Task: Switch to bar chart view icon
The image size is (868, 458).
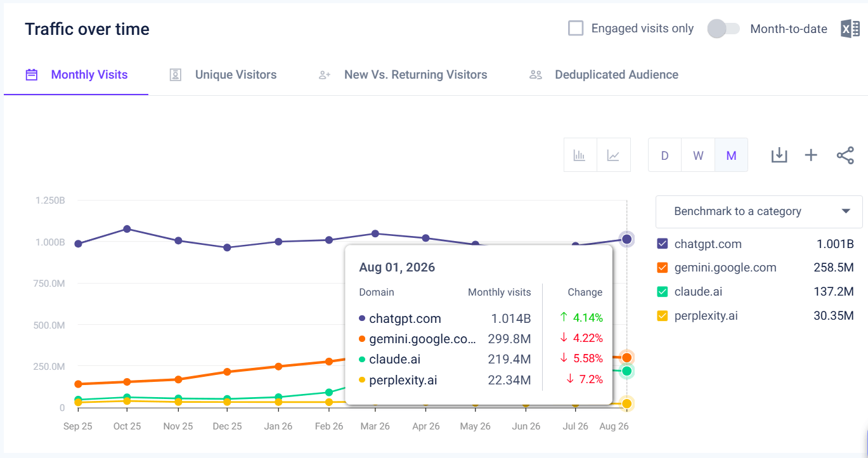Action: tap(580, 155)
